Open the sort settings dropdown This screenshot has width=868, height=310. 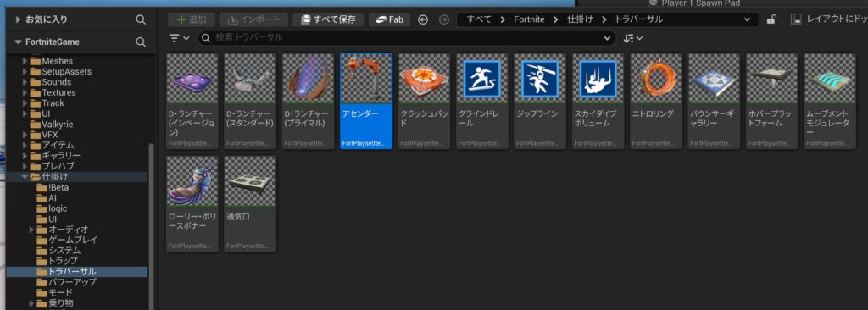[633, 38]
